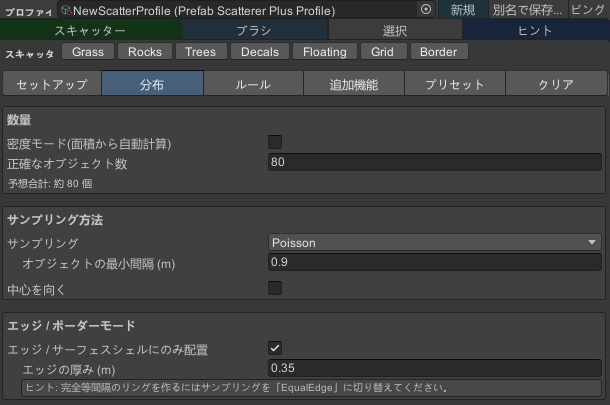
Task: Open the object picker circle icon
Action: click(426, 9)
